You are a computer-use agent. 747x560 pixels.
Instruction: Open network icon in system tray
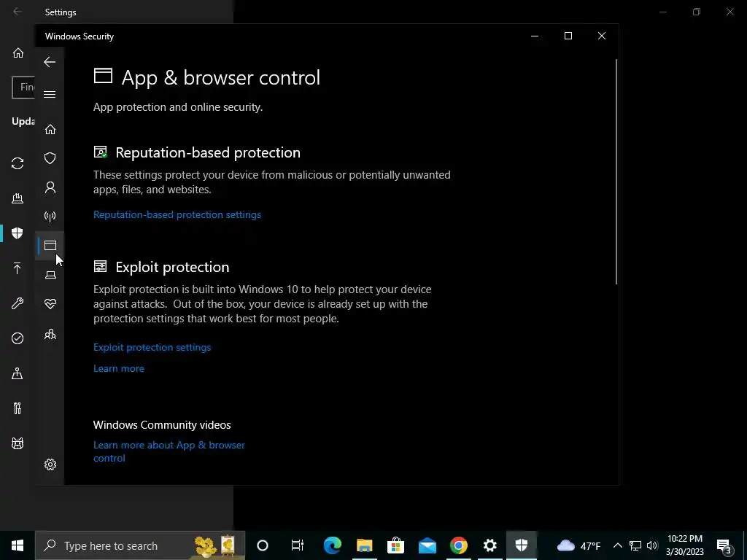coord(635,545)
